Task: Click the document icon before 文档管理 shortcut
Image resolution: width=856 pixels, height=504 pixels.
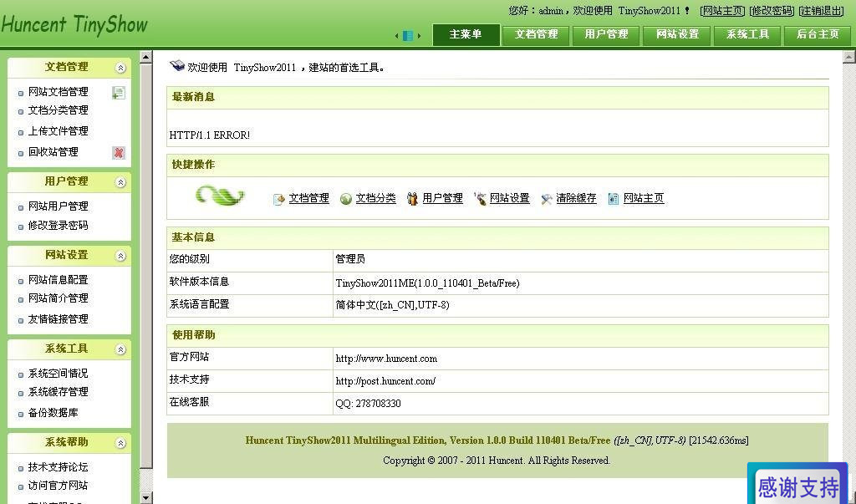Action: click(279, 199)
